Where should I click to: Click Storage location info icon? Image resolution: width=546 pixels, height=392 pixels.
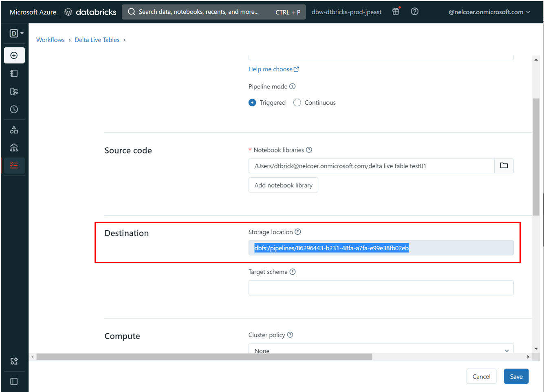(298, 232)
